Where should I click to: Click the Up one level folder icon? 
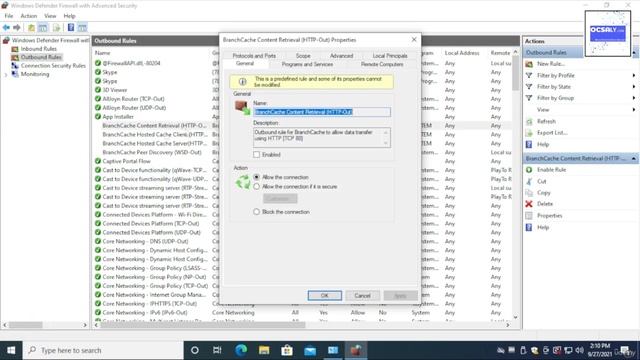pos(31,28)
